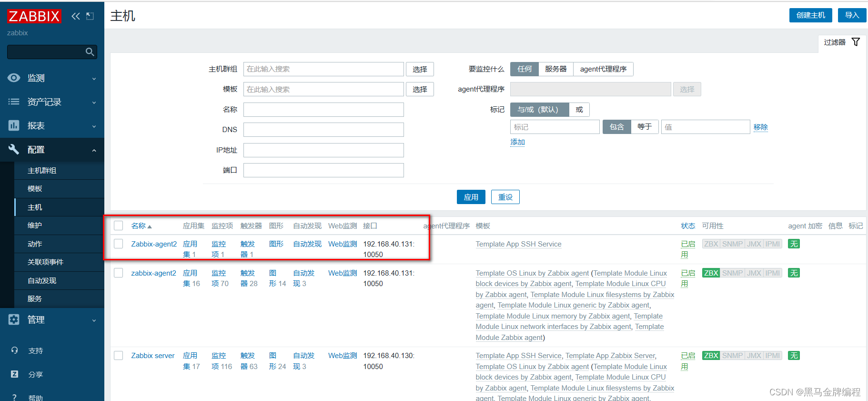Check the Zabbix server host checkbox
Screen dimensions: 868x401
pos(119,356)
